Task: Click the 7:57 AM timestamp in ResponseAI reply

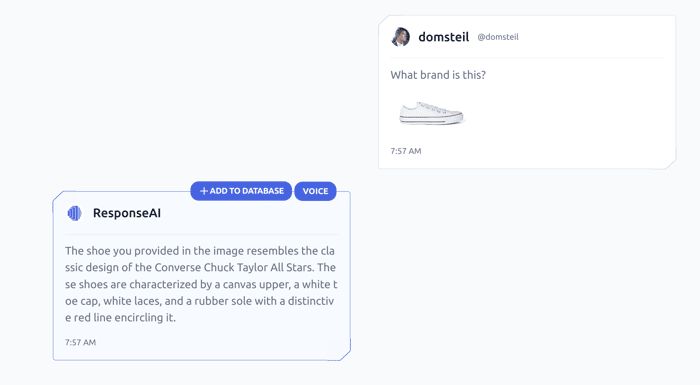Action: point(80,343)
